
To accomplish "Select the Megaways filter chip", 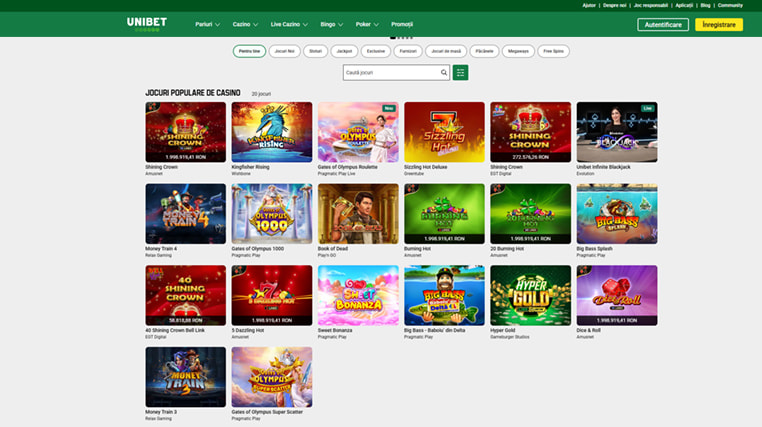I will point(518,51).
